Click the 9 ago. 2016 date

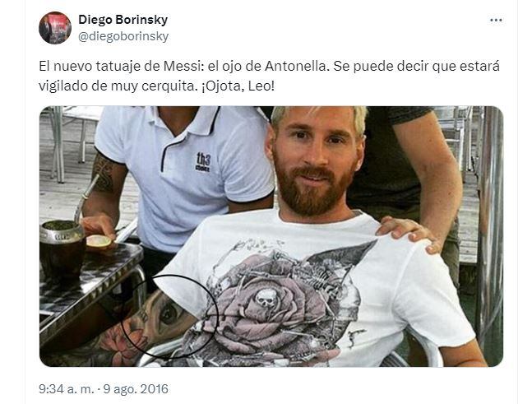tap(136, 388)
